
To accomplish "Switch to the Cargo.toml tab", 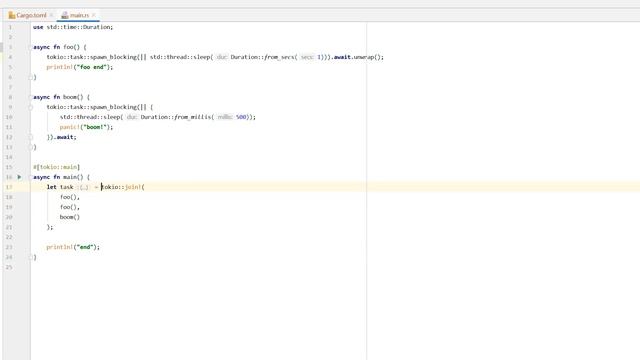I will coord(31,15).
